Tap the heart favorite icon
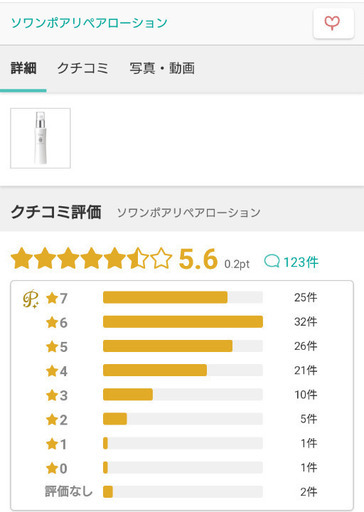 coord(333,23)
